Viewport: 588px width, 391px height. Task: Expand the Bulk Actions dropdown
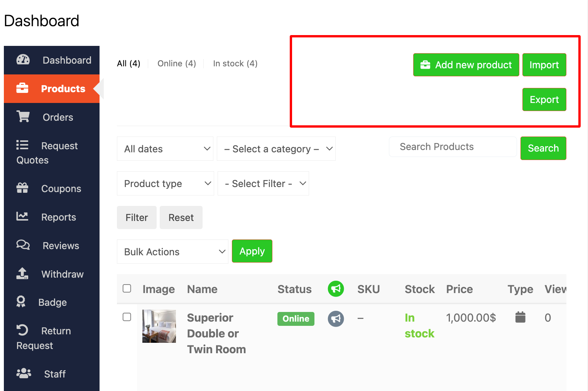172,251
